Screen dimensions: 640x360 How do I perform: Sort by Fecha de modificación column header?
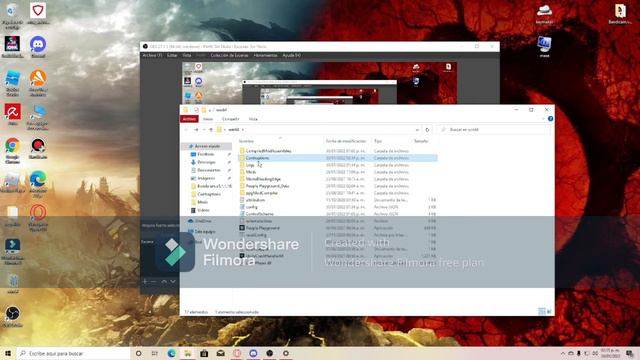coord(347,141)
